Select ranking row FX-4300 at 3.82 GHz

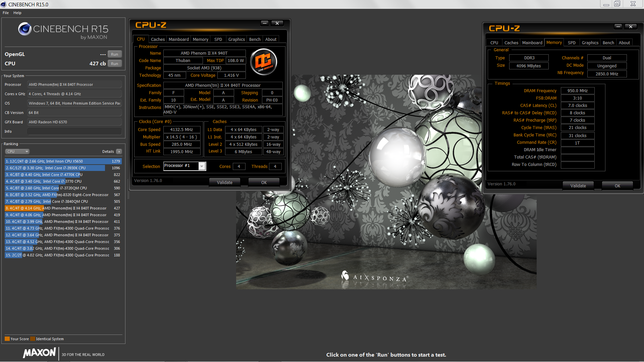pyautogui.click(x=63, y=248)
